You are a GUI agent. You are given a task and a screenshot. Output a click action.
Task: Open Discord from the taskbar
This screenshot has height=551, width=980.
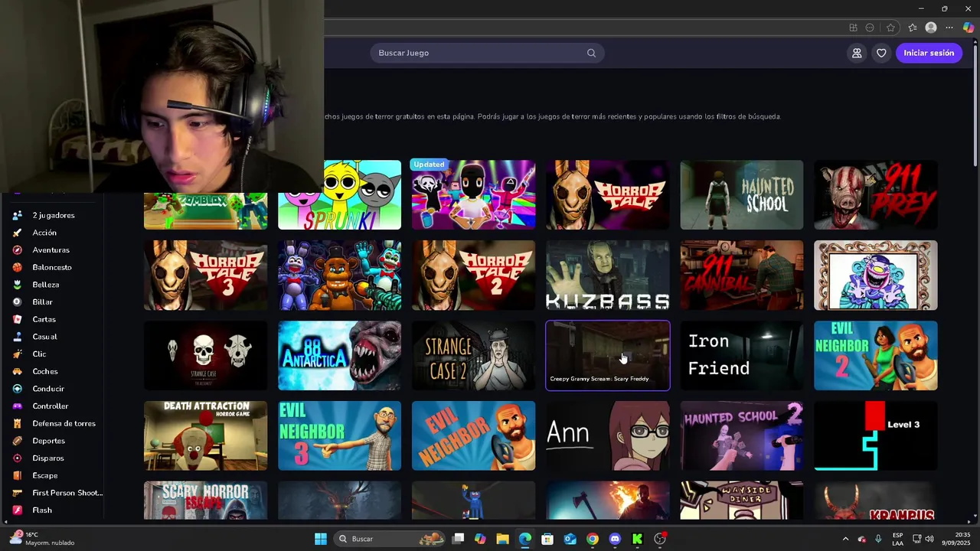pos(615,539)
